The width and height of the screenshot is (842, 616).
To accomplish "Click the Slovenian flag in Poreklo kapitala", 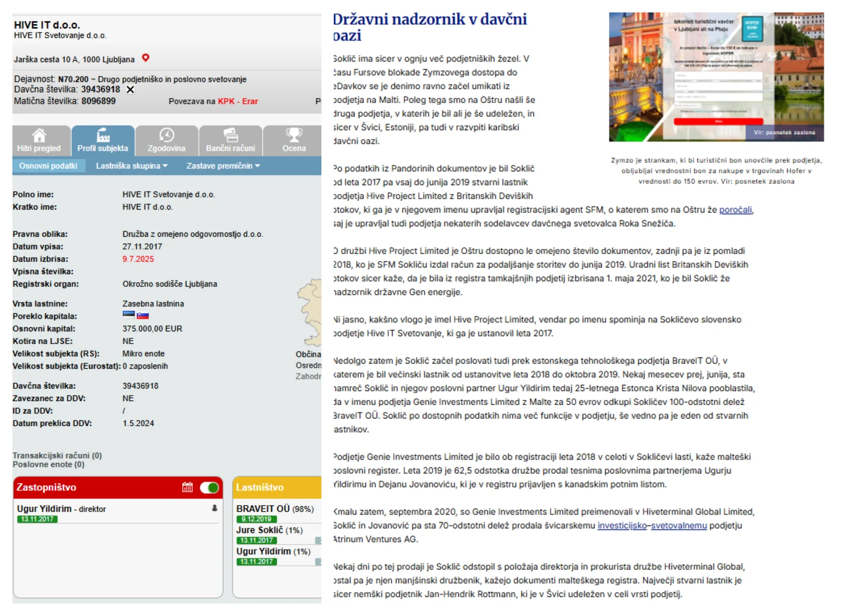I will pos(143,315).
